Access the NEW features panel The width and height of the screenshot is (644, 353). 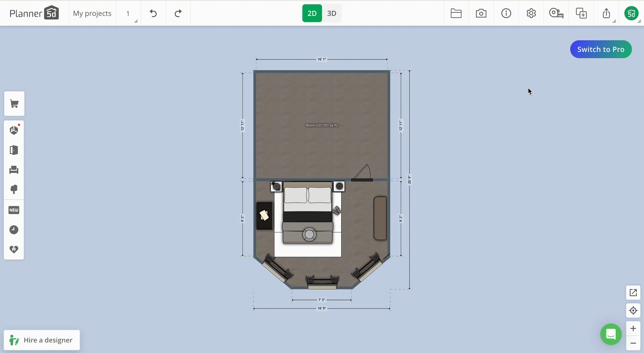[14, 210]
